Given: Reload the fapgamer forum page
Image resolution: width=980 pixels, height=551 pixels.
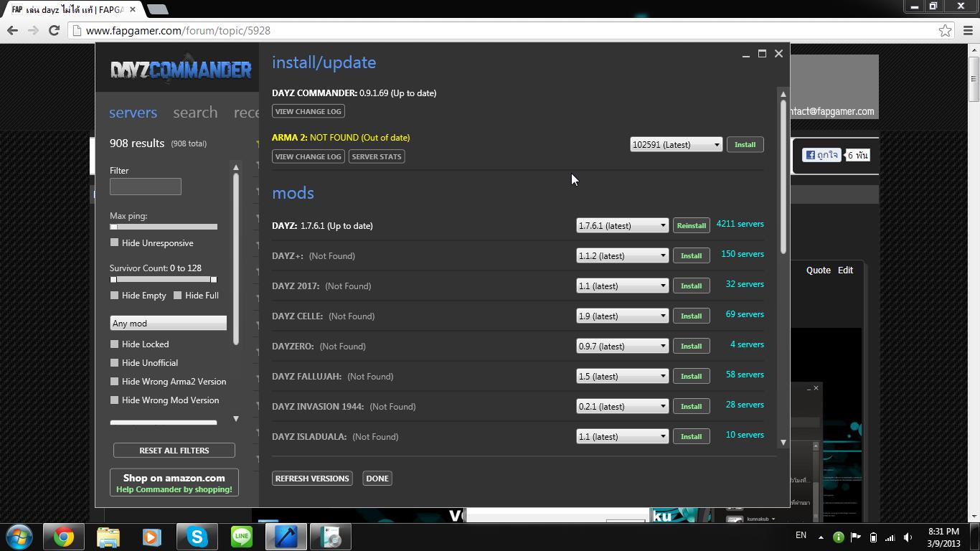Looking at the screenshot, I should tap(54, 30).
